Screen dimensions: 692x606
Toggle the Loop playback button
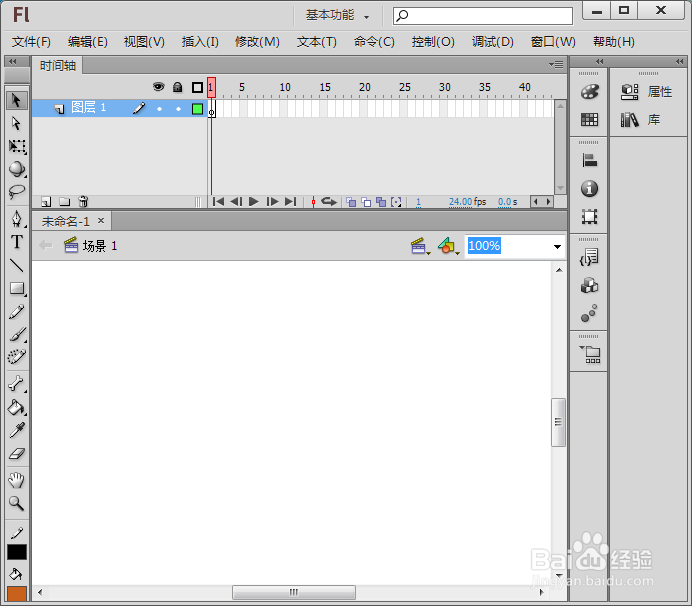coord(329,202)
